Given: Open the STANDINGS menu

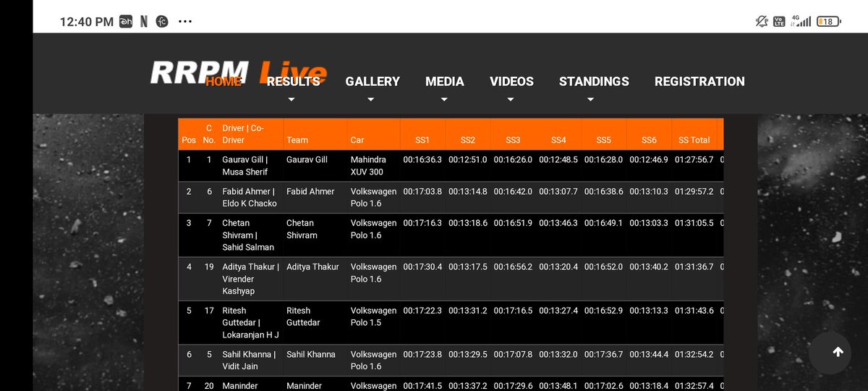Looking at the screenshot, I should 594,82.
